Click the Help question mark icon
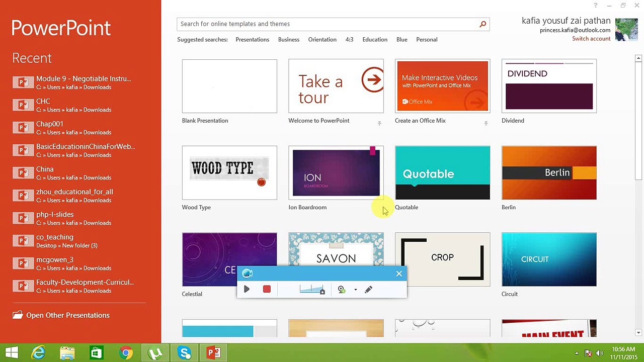This screenshot has height=362, width=644. (596, 6)
